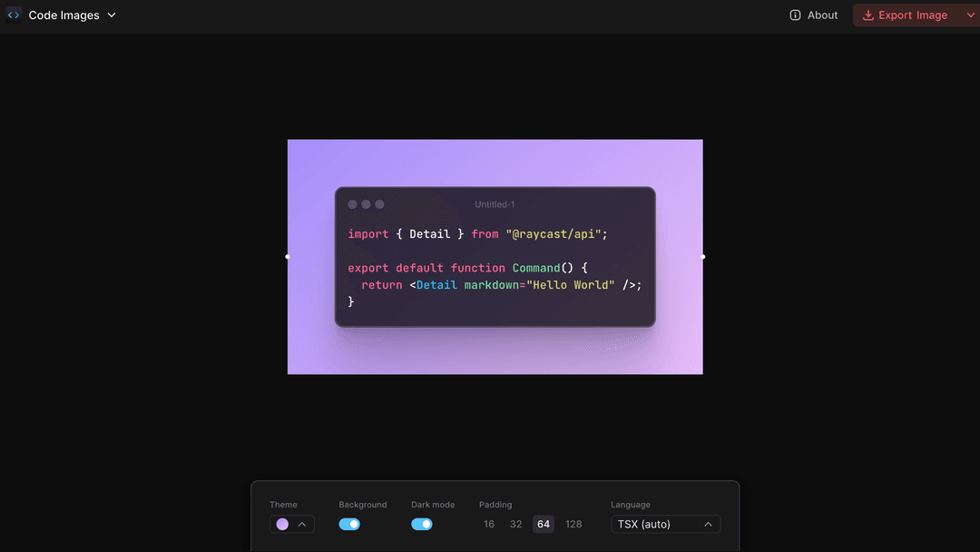The image size is (980, 552).
Task: Open the export options dropdown arrow
Action: pos(970,15)
